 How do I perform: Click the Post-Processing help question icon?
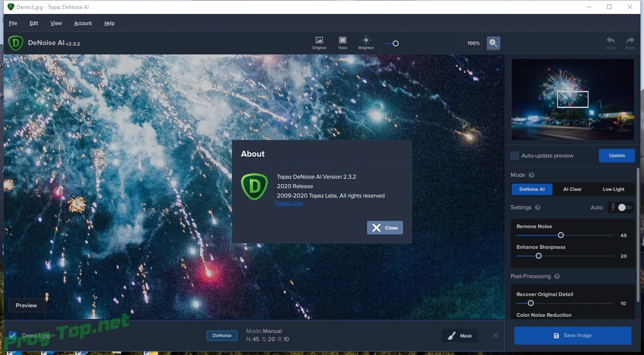(x=557, y=277)
